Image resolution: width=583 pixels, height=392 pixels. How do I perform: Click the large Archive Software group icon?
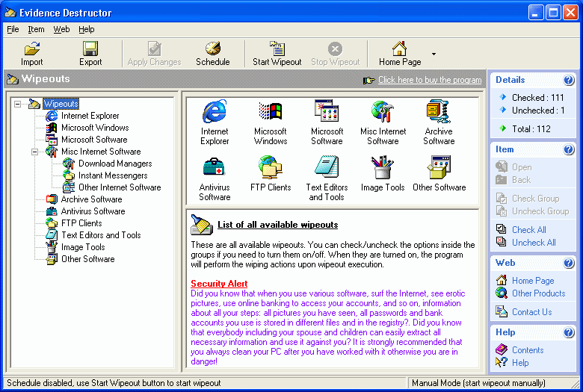439,111
